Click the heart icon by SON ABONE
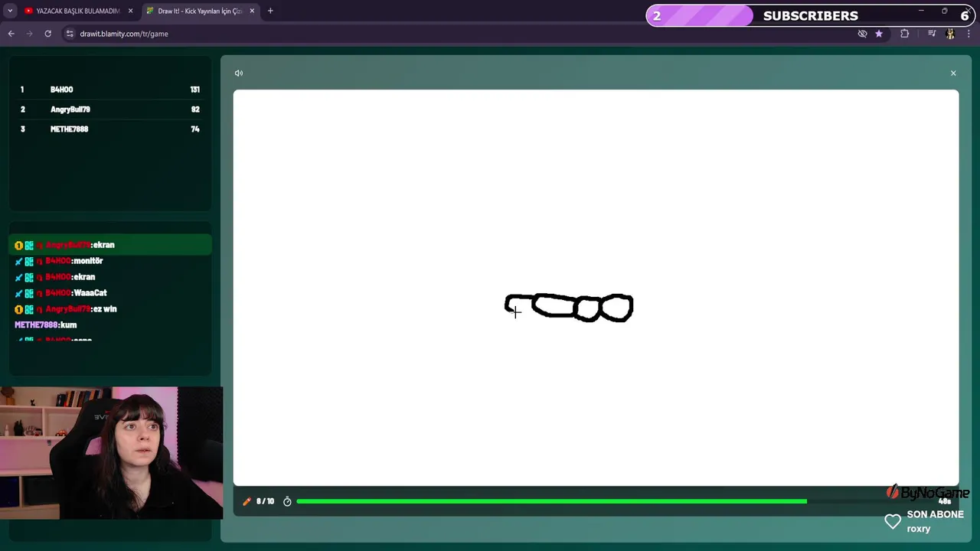 (x=893, y=522)
